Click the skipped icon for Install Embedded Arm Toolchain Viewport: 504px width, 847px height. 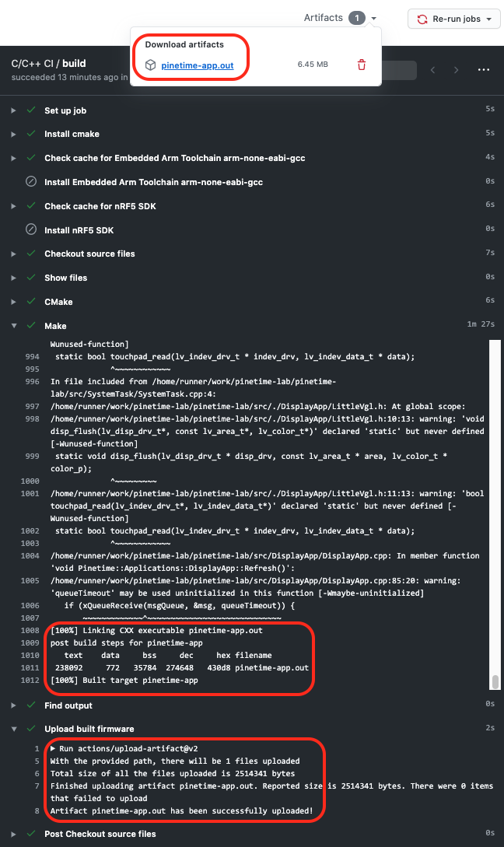coord(31,182)
